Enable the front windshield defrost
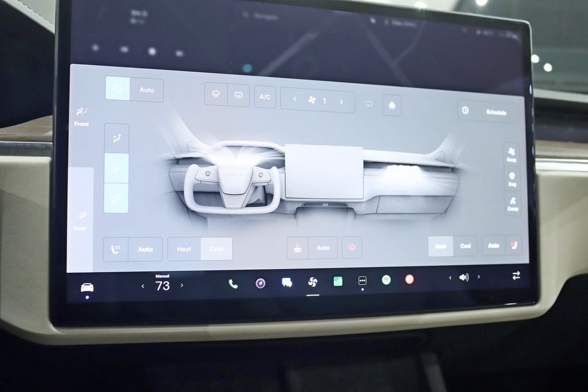Screen dimensions: 588x392 pos(216,95)
